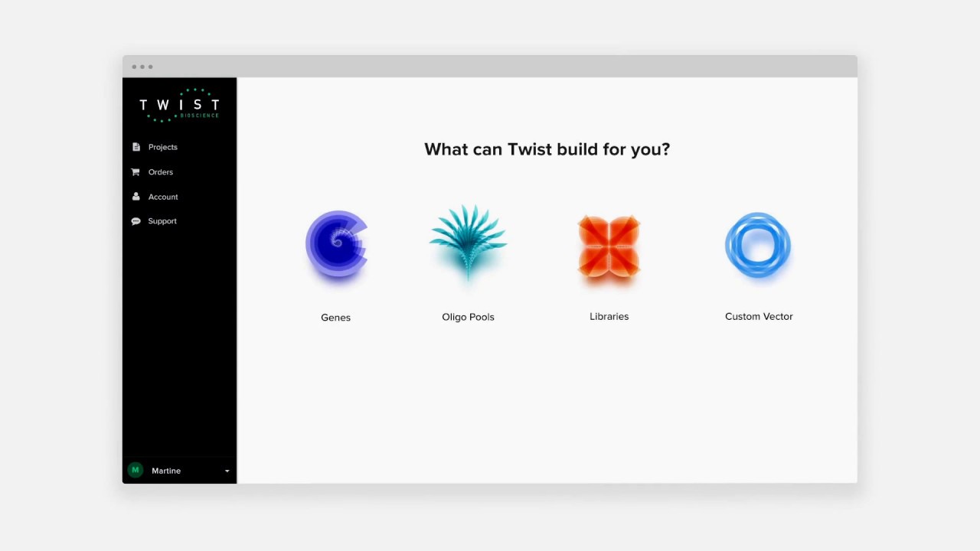The height and width of the screenshot is (551, 980).
Task: Open the Support menu item
Action: click(x=162, y=221)
